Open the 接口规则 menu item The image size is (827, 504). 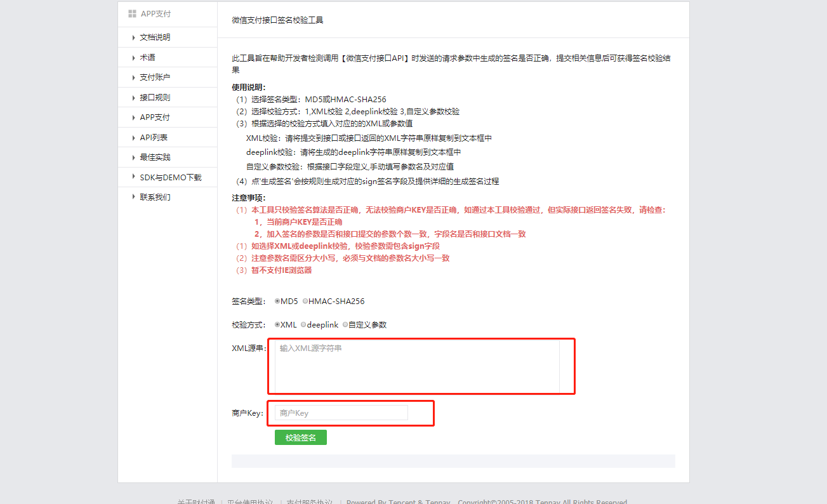[x=155, y=98]
